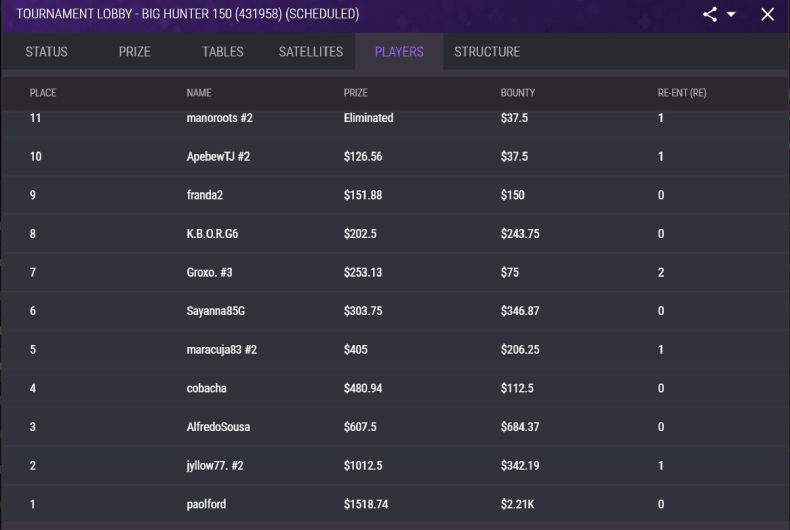Close the tournament lobby window
790x530 pixels.
(x=767, y=14)
